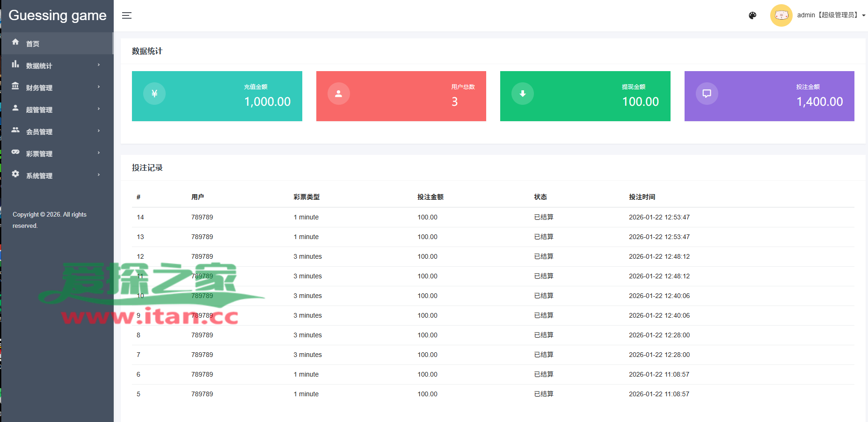Click the gamepad 彩票管理 icon

(15, 152)
